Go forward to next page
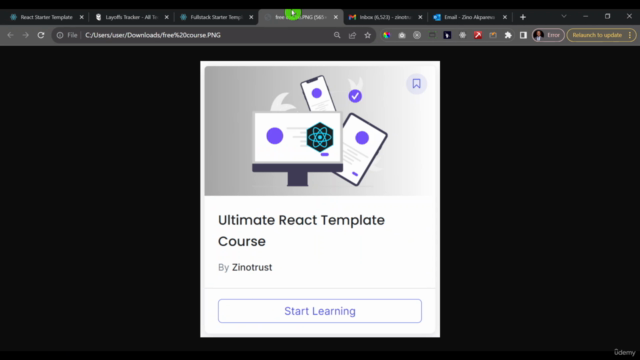The image size is (640, 360). point(25,35)
